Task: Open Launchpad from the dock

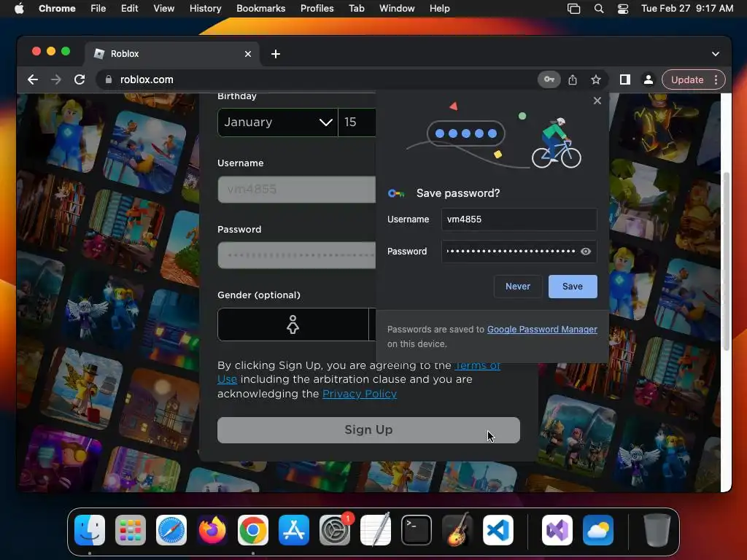Action: tap(131, 530)
